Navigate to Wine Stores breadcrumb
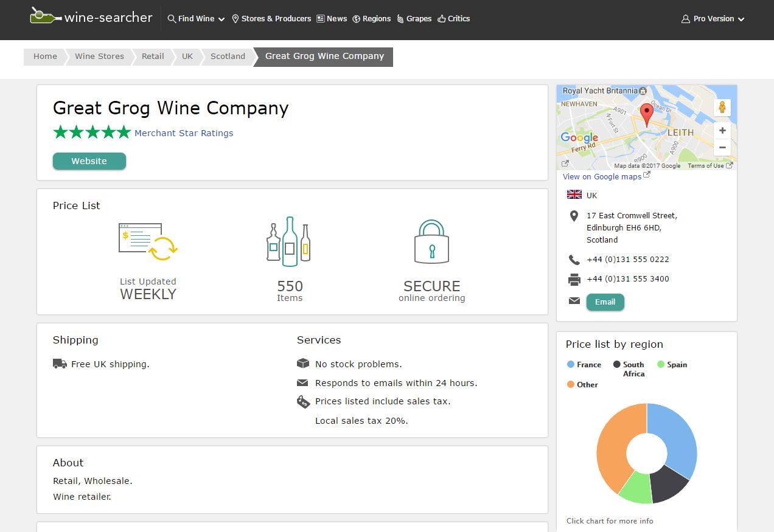The image size is (774, 532). click(99, 57)
